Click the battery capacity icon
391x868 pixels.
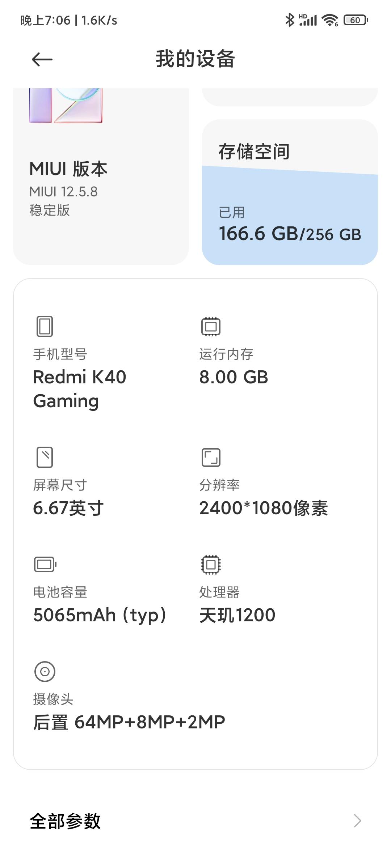(45, 564)
